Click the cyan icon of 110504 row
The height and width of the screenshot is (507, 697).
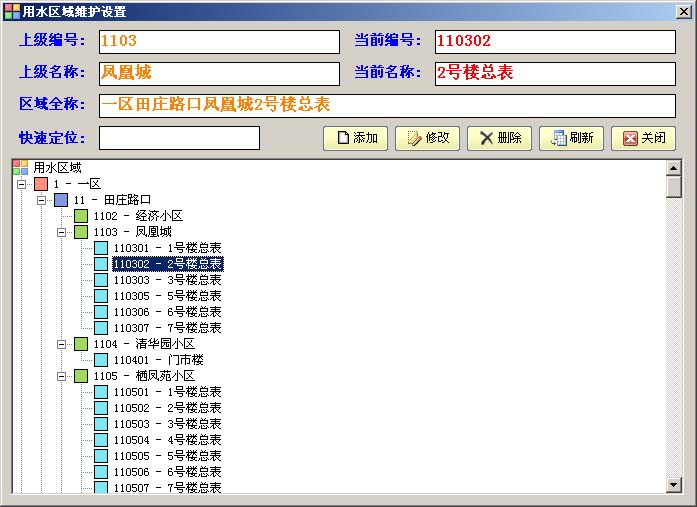pyautogui.click(x=101, y=440)
